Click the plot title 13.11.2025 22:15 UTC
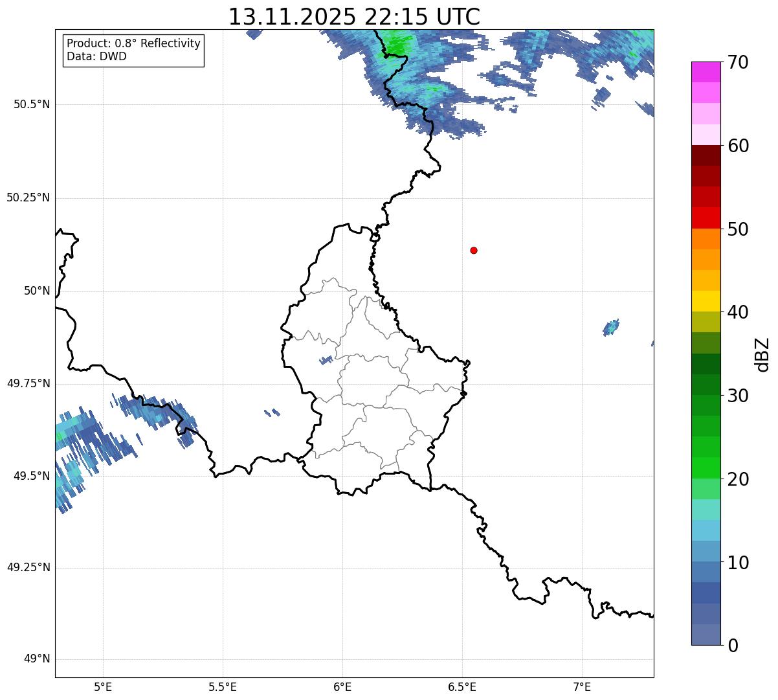The image size is (778, 700). [x=354, y=16]
